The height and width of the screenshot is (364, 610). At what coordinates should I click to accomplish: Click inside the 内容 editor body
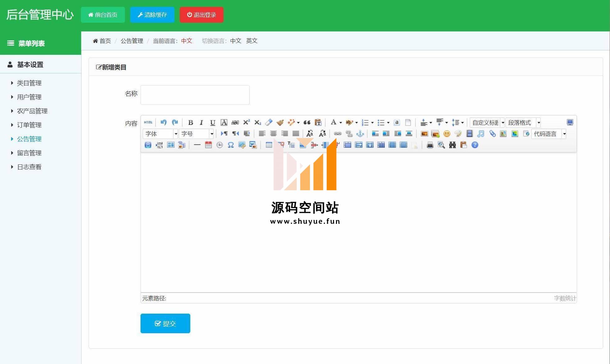pyautogui.click(x=358, y=222)
